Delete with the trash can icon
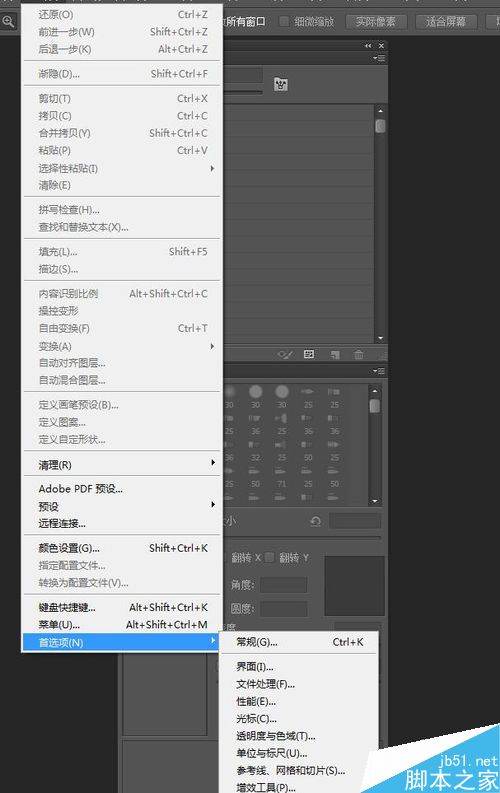 point(358,355)
